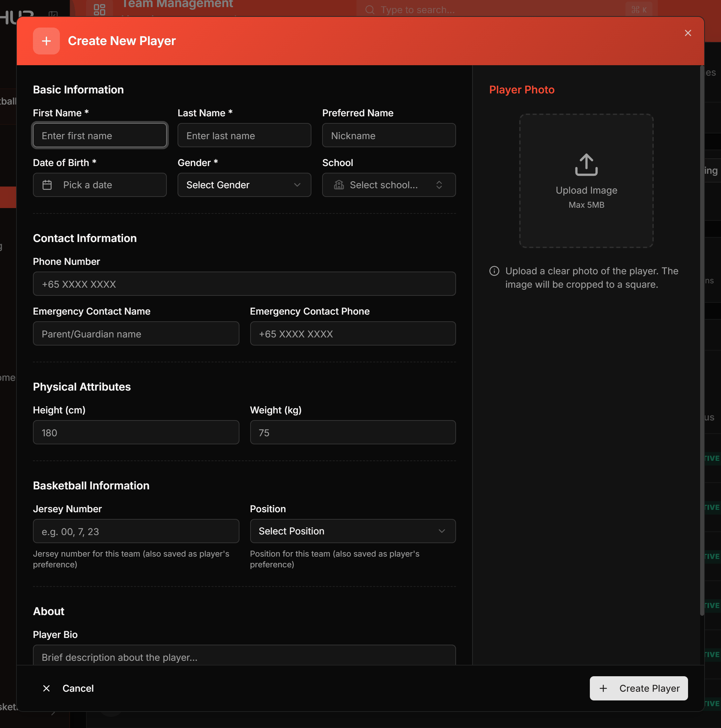Focus the First Name input field
The width and height of the screenshot is (721, 728).
[100, 135]
